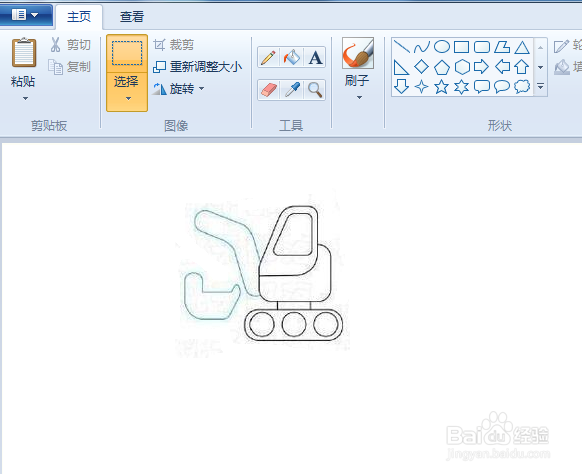Move the shapes gallery up one row
The height and width of the screenshot is (474, 582).
coord(540,48)
